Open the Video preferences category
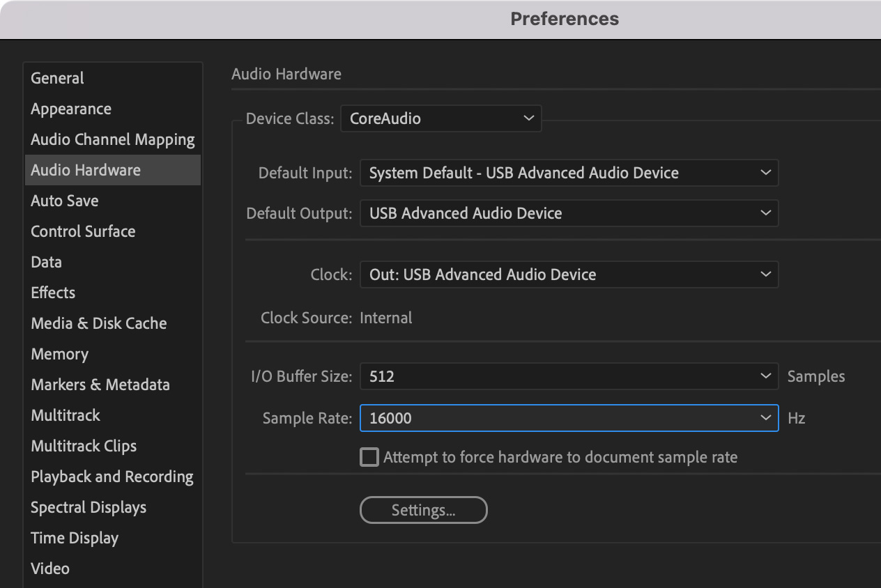The height and width of the screenshot is (588, 881). tap(113, 568)
